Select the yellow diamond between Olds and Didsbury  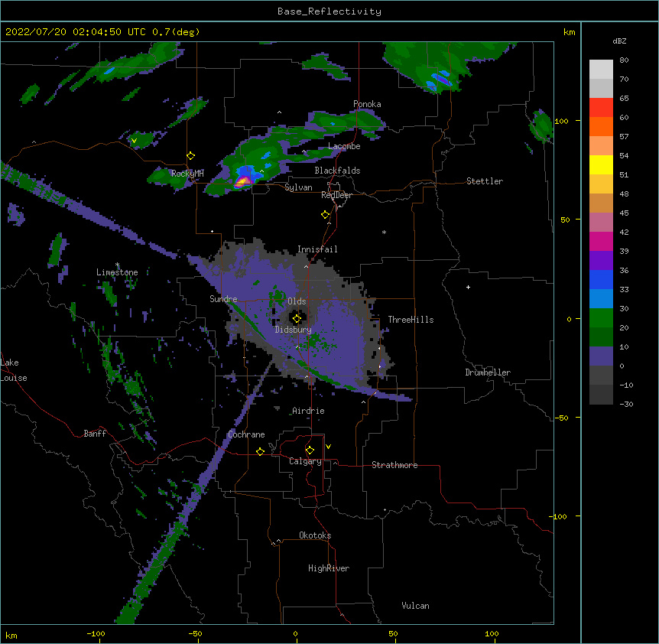click(x=297, y=319)
